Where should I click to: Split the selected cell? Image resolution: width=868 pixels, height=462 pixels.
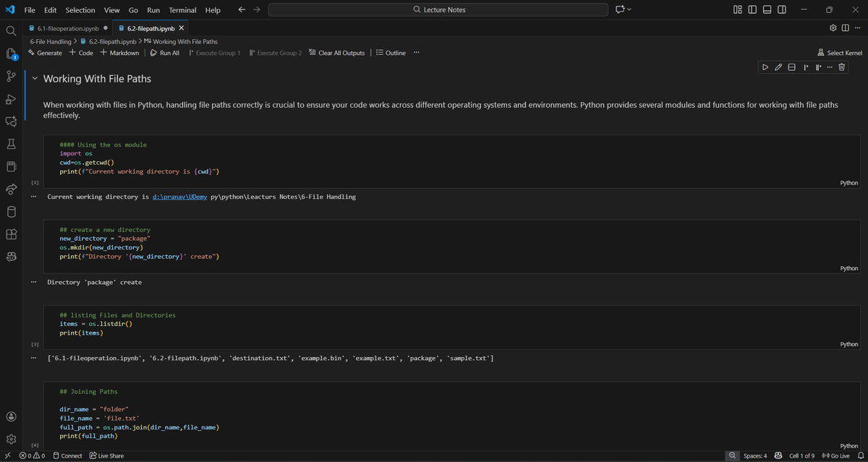(x=791, y=67)
